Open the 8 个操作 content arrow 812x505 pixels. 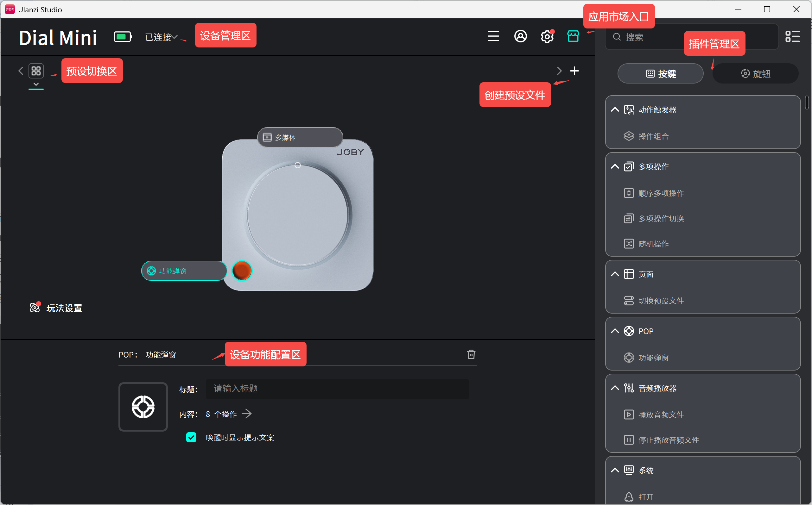[x=247, y=414]
